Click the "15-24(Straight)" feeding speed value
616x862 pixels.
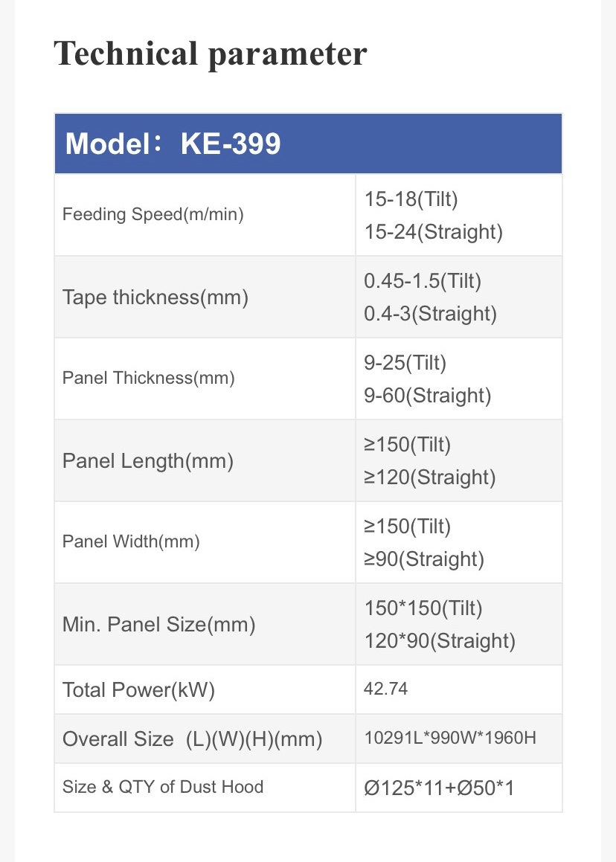[434, 232]
